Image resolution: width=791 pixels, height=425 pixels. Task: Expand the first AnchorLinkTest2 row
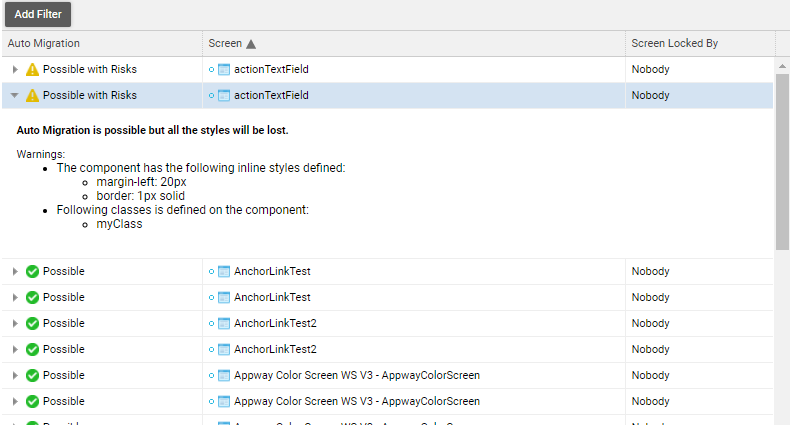[x=15, y=324]
